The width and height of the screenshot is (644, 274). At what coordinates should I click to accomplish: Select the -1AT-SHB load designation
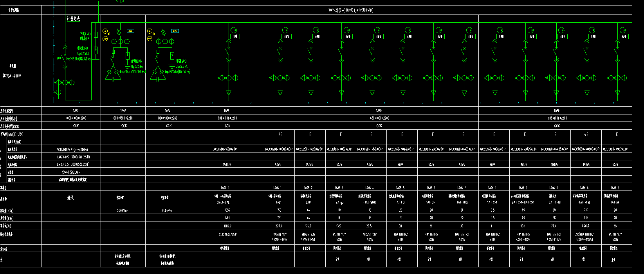[x=370, y=202]
